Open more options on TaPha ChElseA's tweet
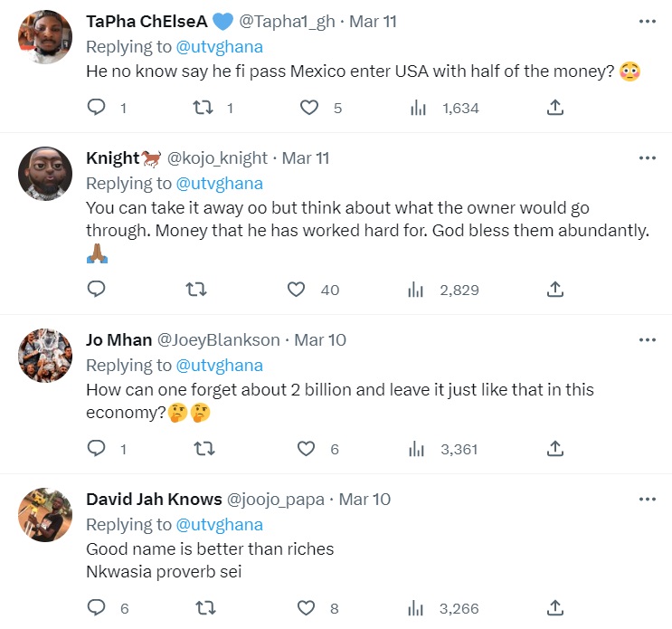Viewport: 672px width, 629px height. [x=647, y=21]
